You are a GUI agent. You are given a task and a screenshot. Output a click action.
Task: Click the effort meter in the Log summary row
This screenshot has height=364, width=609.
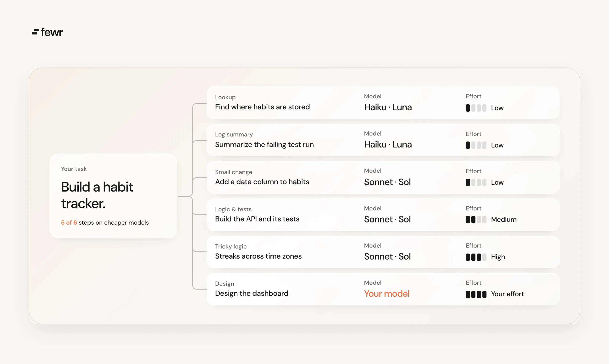[476, 145]
